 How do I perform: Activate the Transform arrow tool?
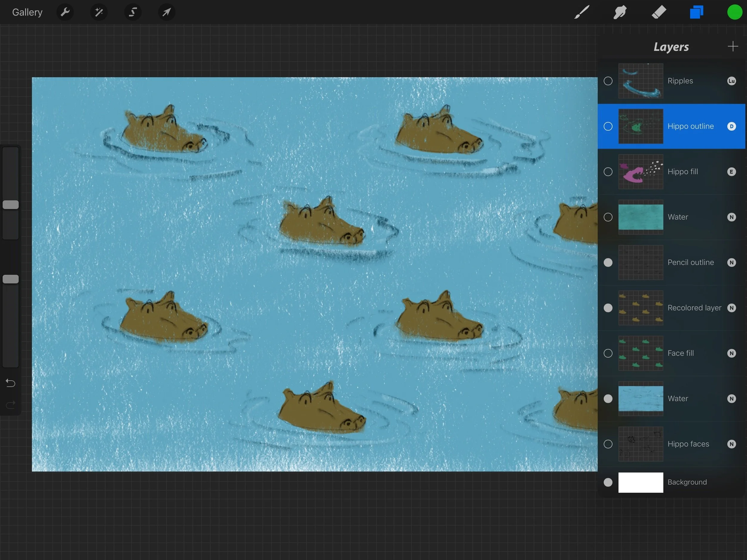[x=166, y=13]
